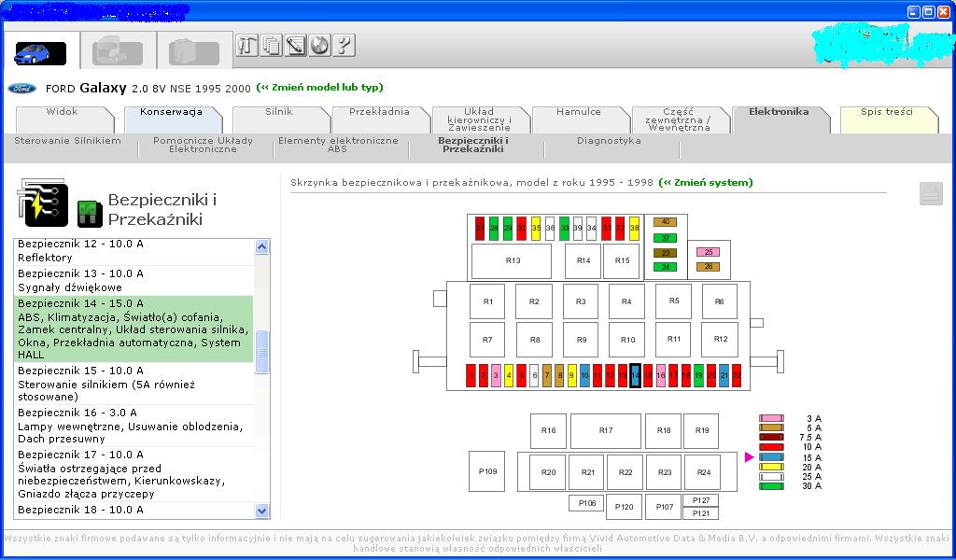Click the copy documents toolbar icon
Viewport: 956px width, 560px height.
[x=272, y=45]
